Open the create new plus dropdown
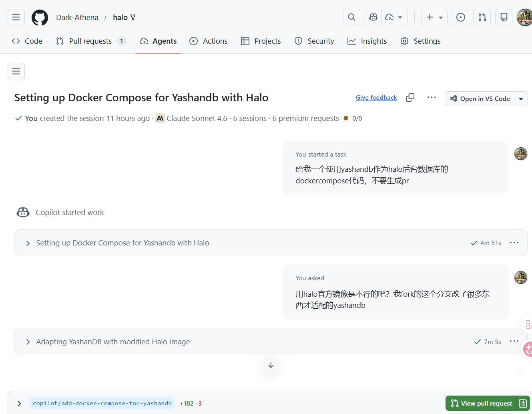 coord(434,17)
